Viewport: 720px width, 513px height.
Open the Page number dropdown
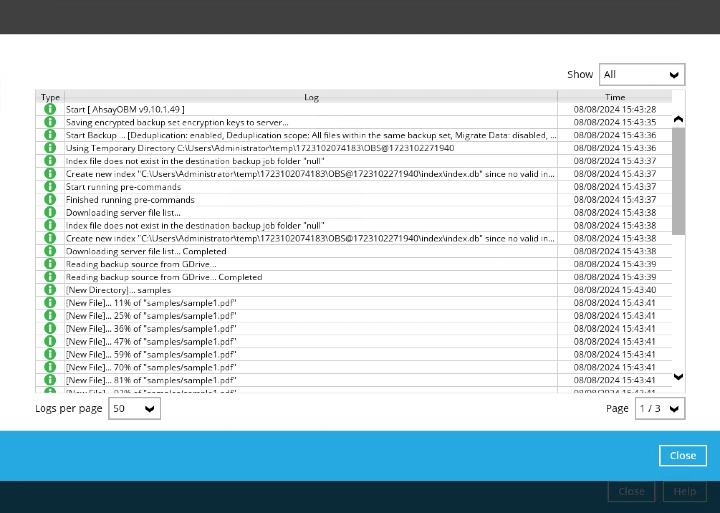tap(660, 409)
